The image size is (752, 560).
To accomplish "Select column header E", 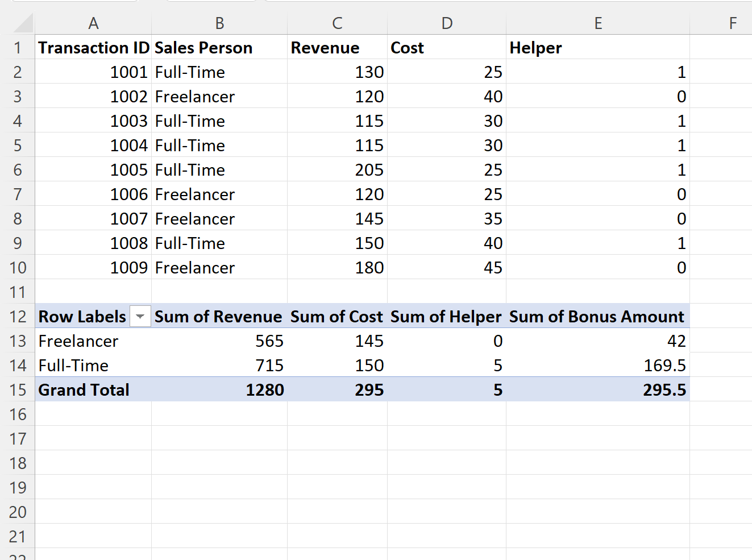I will click(598, 23).
